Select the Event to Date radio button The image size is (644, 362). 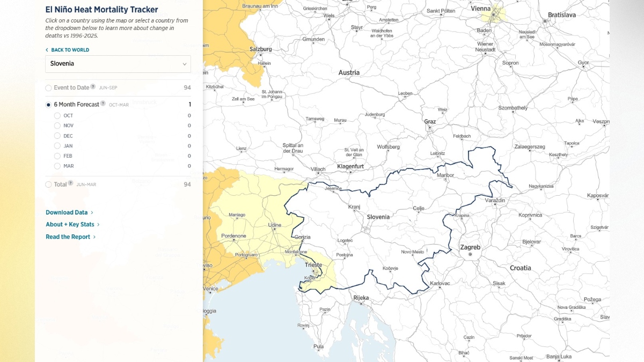(49, 88)
